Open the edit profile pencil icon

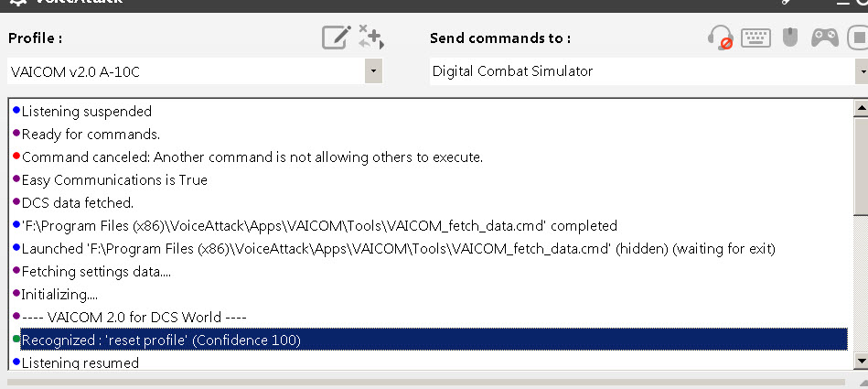click(x=337, y=38)
